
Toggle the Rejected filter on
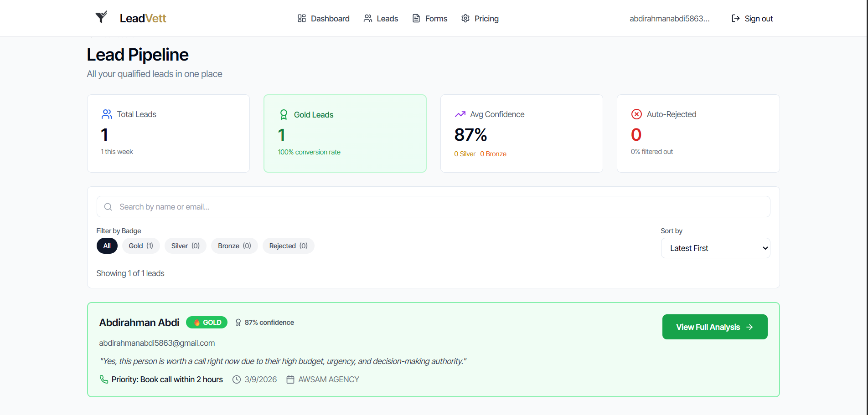[288, 246]
